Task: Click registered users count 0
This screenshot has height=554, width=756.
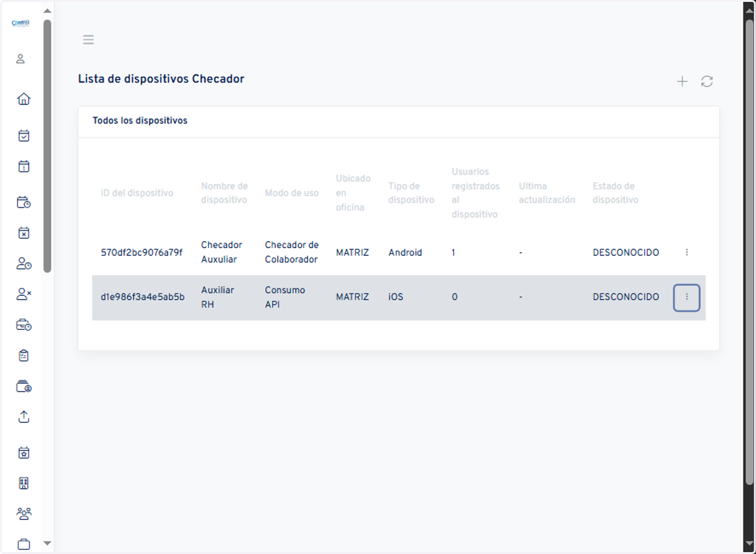Action: click(x=455, y=297)
